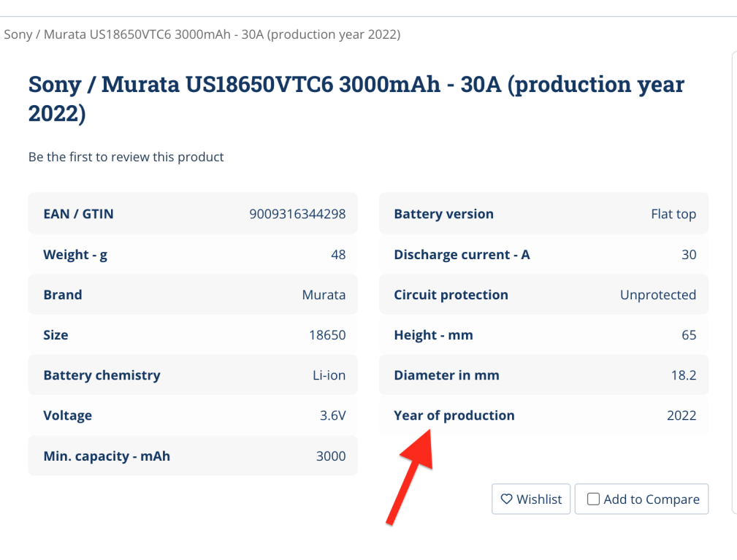This screenshot has height=560, width=737.
Task: Click voltage value 3.6V
Action: pyautogui.click(x=333, y=415)
